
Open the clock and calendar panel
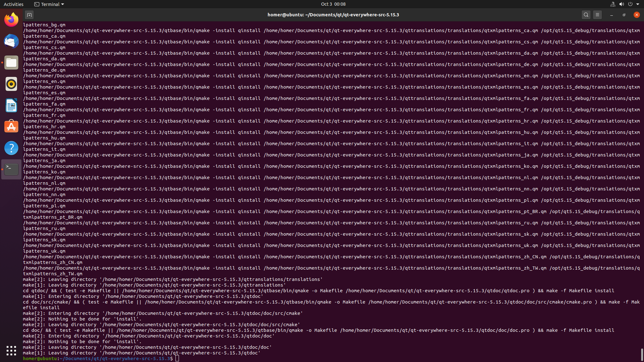click(333, 4)
